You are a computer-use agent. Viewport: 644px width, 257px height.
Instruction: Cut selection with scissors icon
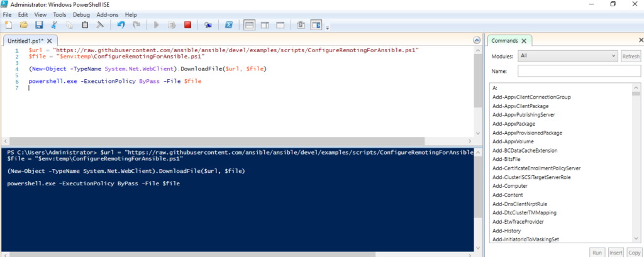[54, 25]
